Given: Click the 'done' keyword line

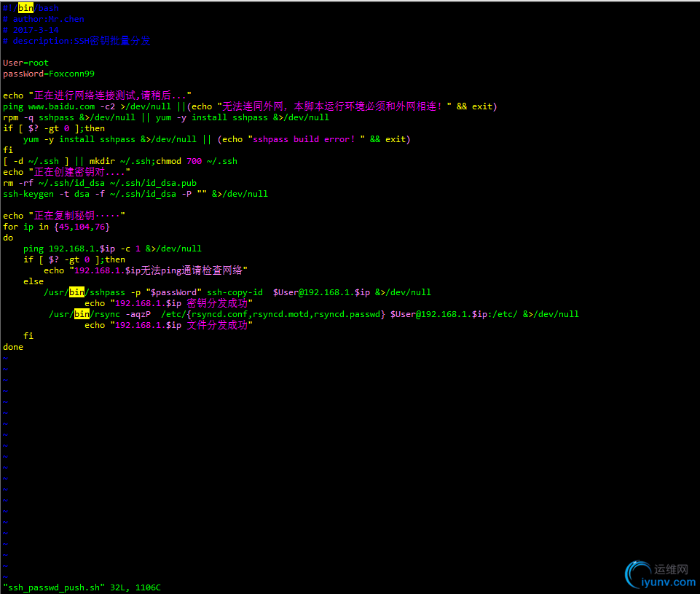Looking at the screenshot, I should [13, 347].
